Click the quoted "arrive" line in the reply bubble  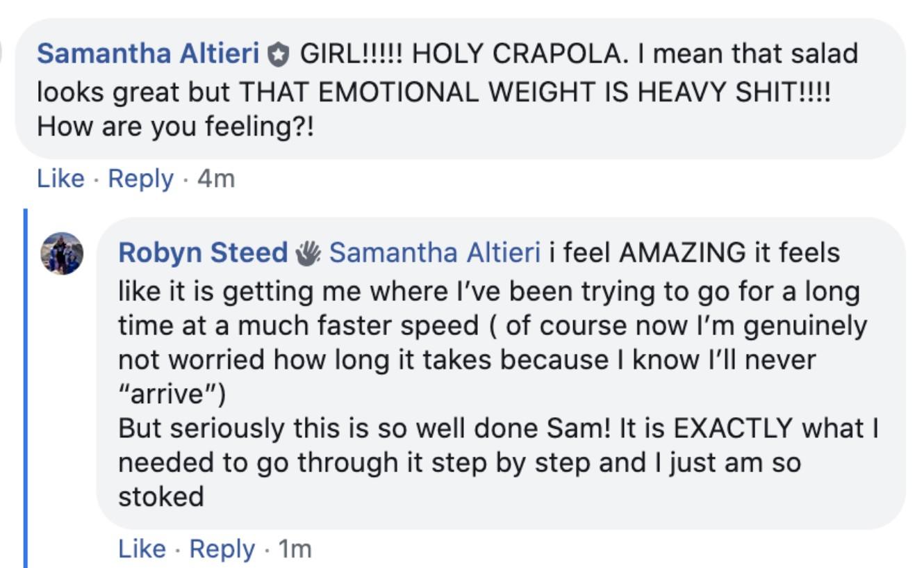172,394
